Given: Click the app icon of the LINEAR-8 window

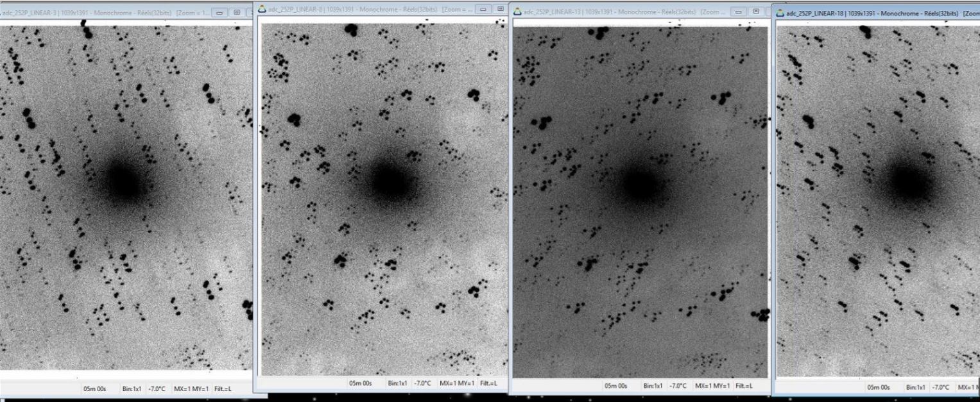Looking at the screenshot, I should pyautogui.click(x=262, y=9).
